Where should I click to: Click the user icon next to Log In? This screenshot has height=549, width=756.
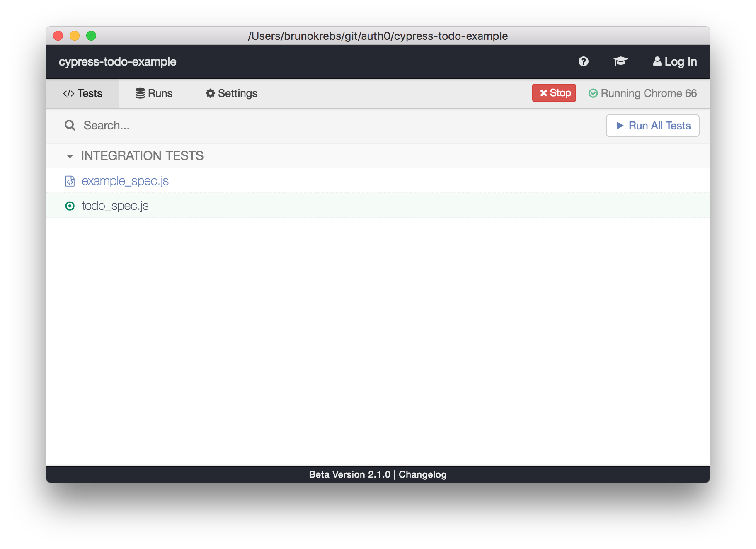tap(657, 61)
